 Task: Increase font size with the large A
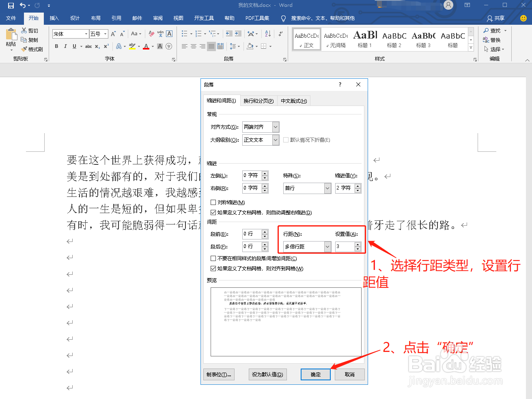(x=113, y=34)
